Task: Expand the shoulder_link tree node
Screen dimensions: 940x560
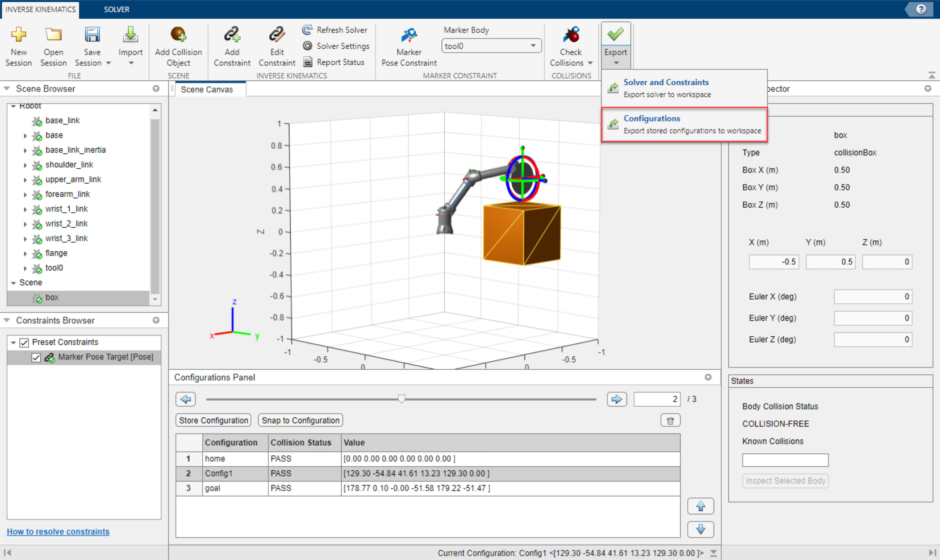Action: click(x=25, y=165)
